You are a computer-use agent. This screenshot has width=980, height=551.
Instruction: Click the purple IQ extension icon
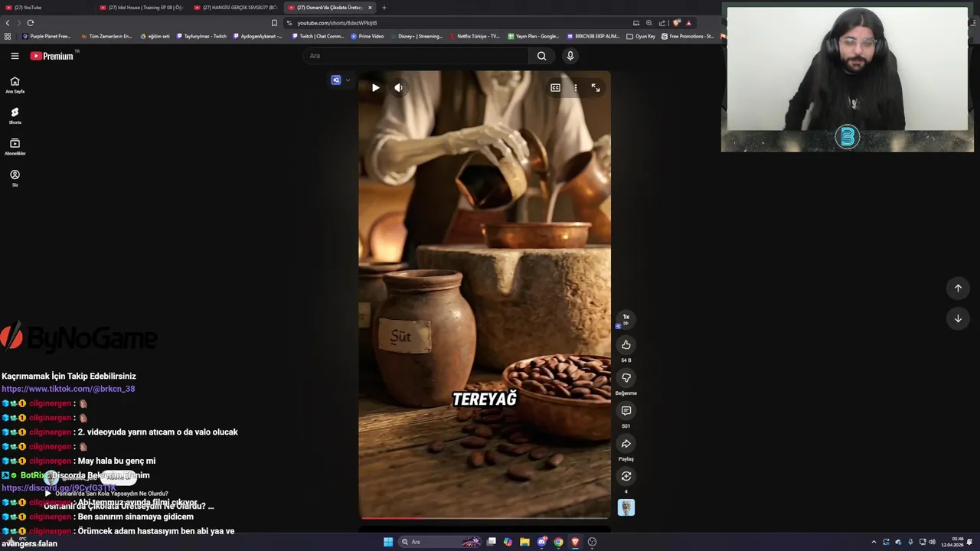click(x=335, y=80)
